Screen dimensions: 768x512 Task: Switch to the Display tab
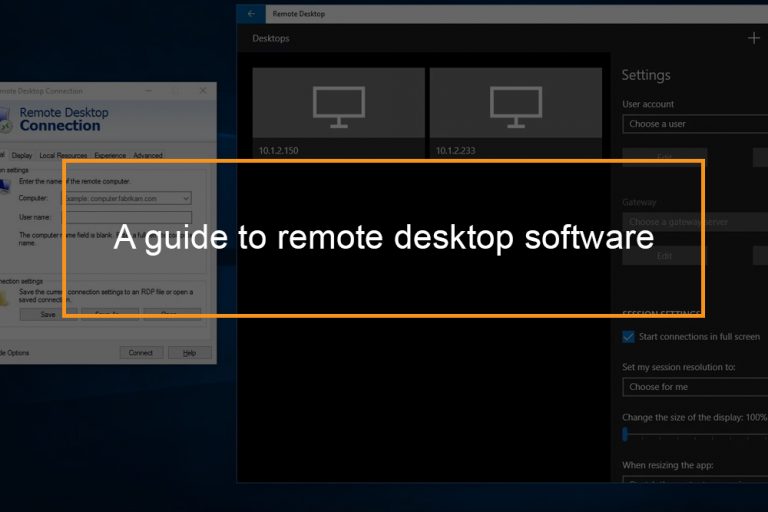point(22,156)
